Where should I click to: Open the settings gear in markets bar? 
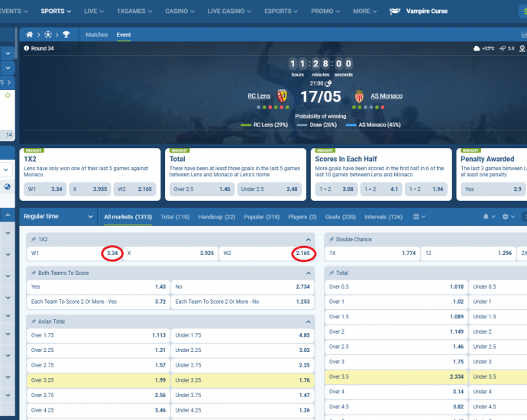pos(505,217)
